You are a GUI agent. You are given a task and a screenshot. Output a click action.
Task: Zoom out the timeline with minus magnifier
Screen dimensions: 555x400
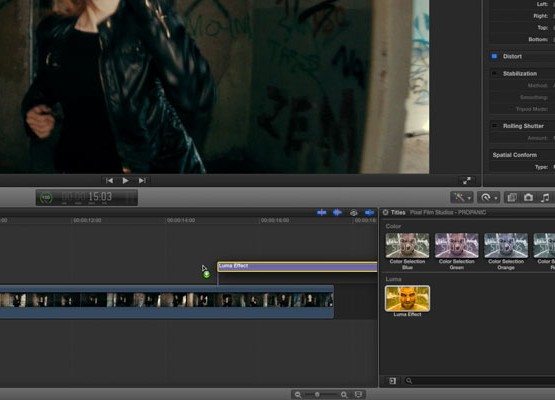click(x=298, y=394)
